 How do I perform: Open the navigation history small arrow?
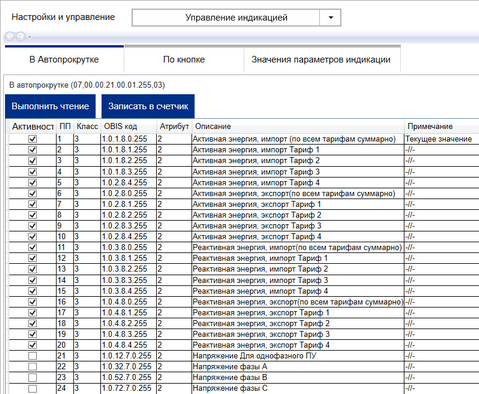[x=29, y=36]
